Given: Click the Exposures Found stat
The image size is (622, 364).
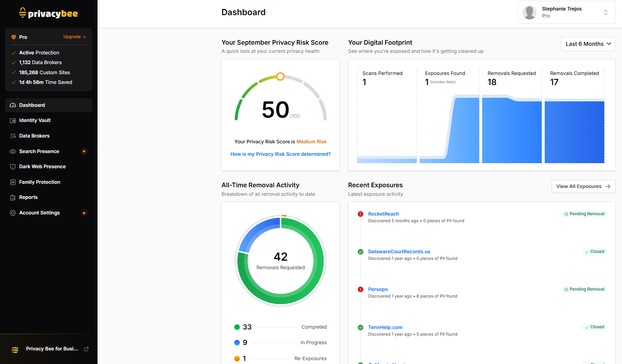Looking at the screenshot, I should click(445, 78).
